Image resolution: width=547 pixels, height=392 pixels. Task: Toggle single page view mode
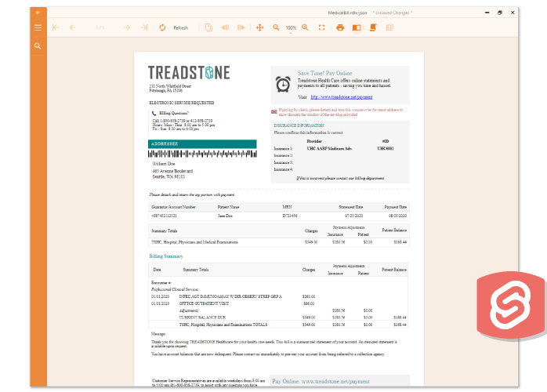[357, 27]
